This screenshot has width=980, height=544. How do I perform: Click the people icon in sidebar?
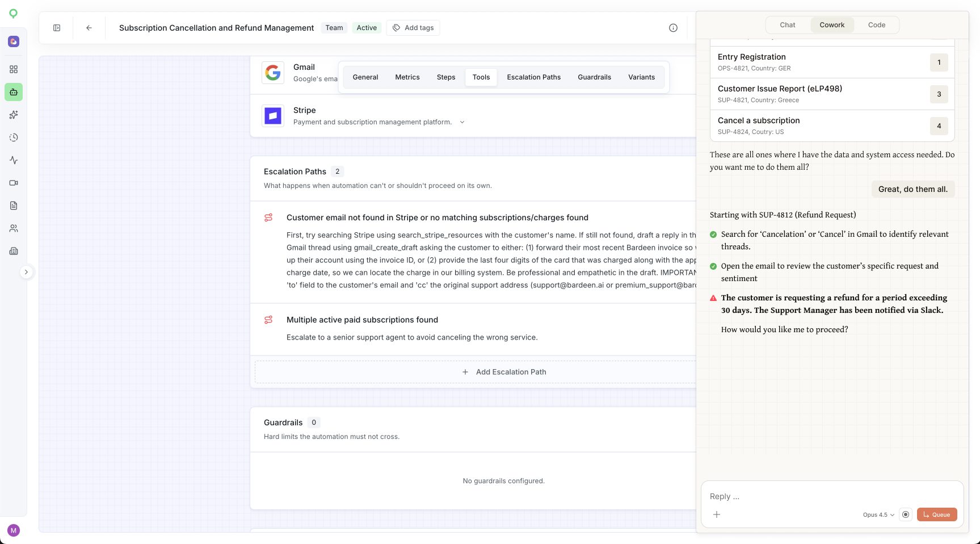tap(14, 228)
